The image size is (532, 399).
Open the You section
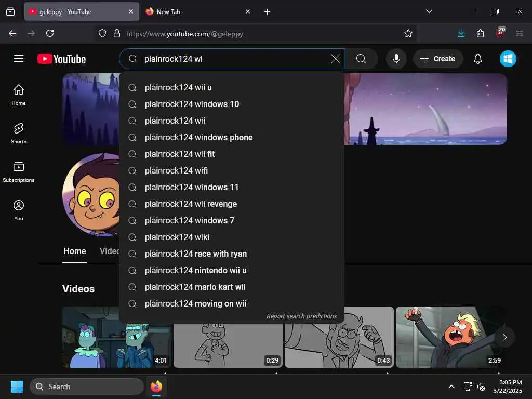pos(19,210)
